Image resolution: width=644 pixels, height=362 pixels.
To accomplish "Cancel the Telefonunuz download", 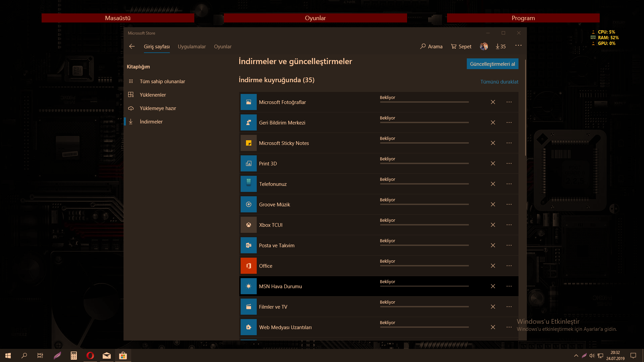I will click(x=493, y=184).
